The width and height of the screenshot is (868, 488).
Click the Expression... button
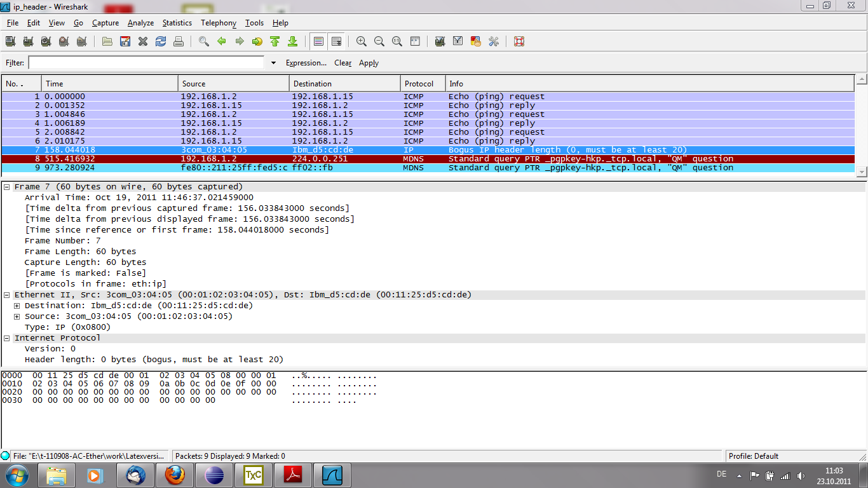[x=306, y=63]
